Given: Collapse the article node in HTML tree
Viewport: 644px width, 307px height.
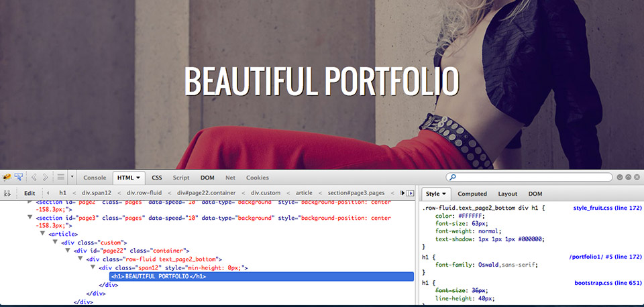Looking at the screenshot, I should (x=43, y=234).
